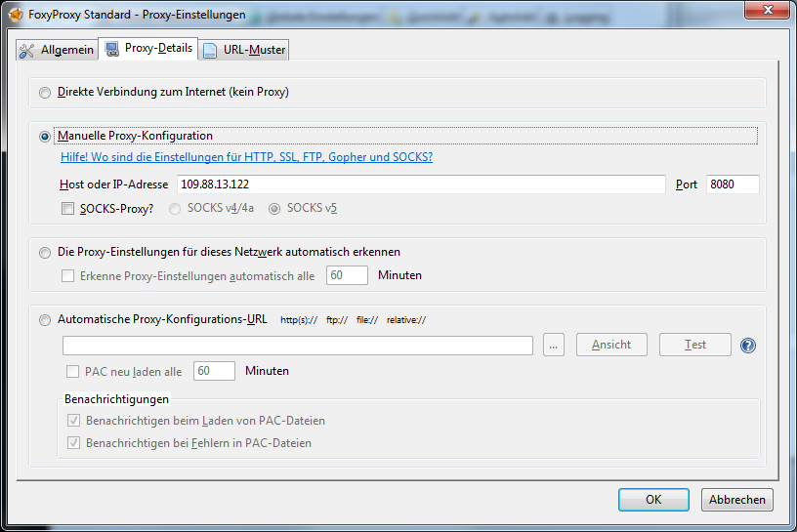Viewport: 797px width, 532px height.
Task: Click the Host oder IP-Adresse field
Action: pyautogui.click(x=421, y=184)
